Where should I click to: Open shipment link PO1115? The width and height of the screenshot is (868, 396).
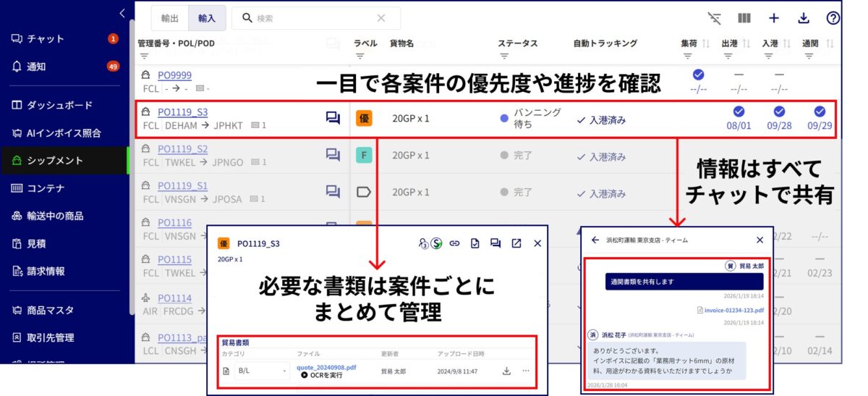coord(174,260)
